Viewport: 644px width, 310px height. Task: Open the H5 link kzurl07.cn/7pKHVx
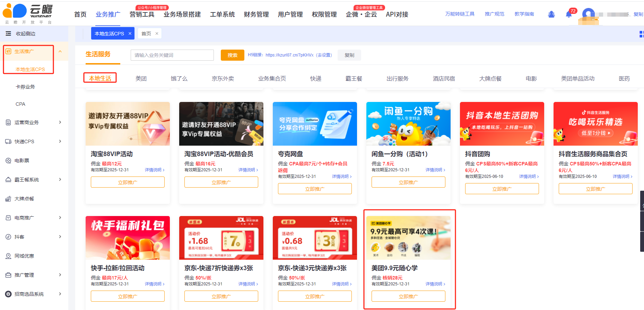coord(289,55)
